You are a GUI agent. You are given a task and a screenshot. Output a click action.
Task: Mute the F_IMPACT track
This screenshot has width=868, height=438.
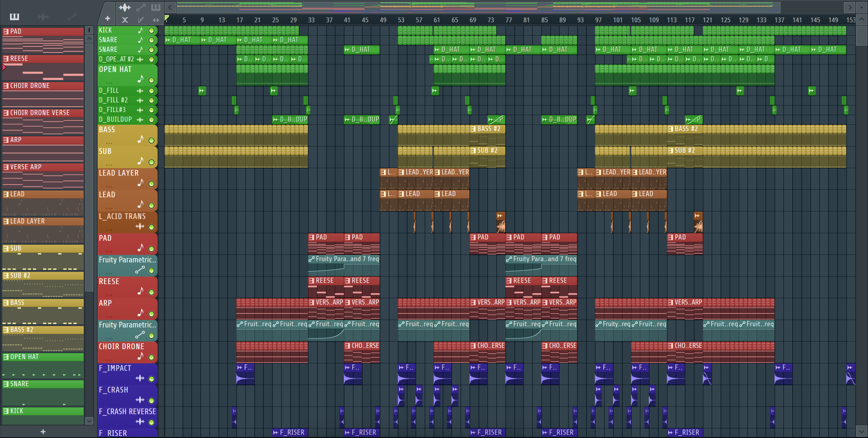pos(152,379)
